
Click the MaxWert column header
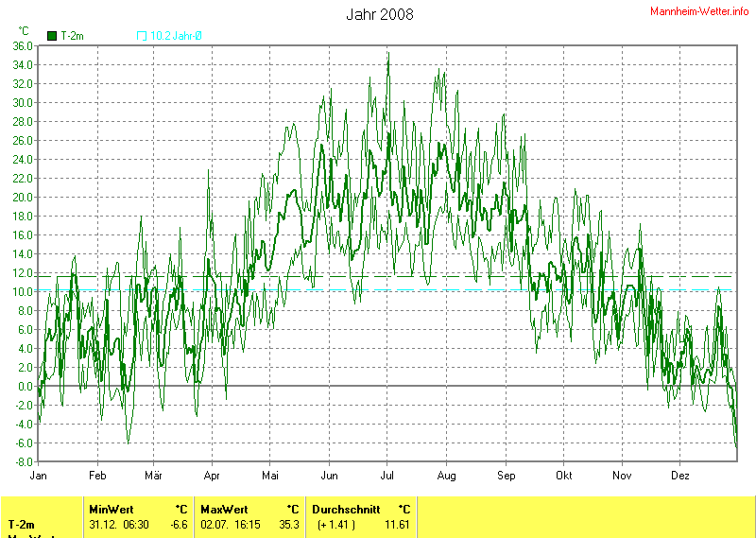coord(223,509)
